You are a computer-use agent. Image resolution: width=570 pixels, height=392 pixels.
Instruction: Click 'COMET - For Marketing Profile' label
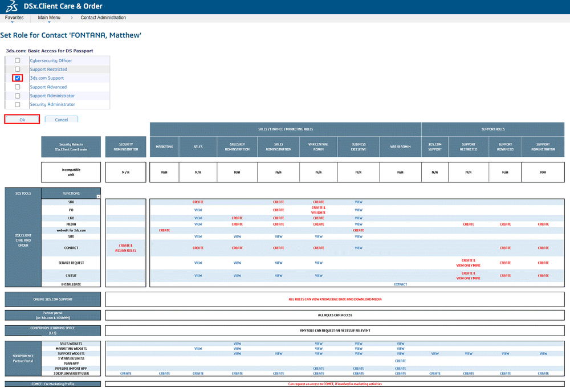[x=52, y=384]
